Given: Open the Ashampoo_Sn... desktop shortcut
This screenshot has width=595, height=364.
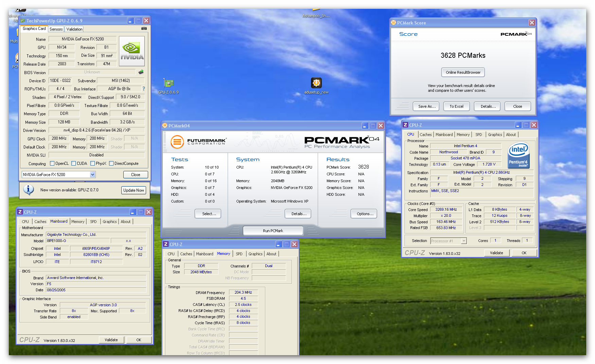Looking at the screenshot, I should pos(316,14).
